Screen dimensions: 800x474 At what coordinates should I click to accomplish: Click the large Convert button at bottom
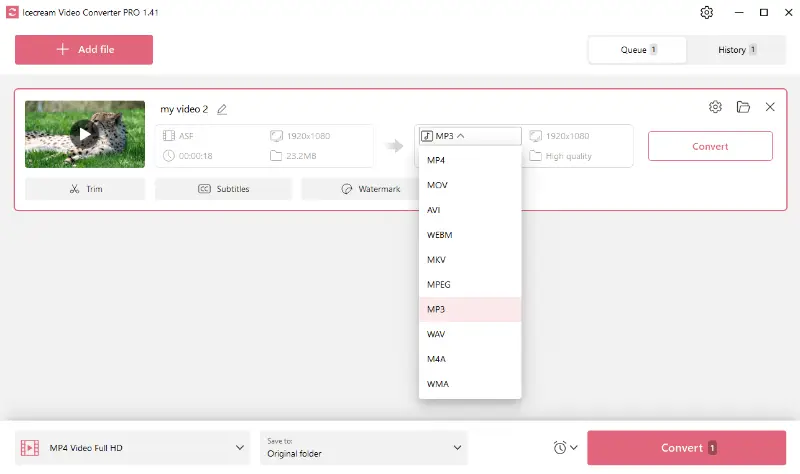[686, 447]
